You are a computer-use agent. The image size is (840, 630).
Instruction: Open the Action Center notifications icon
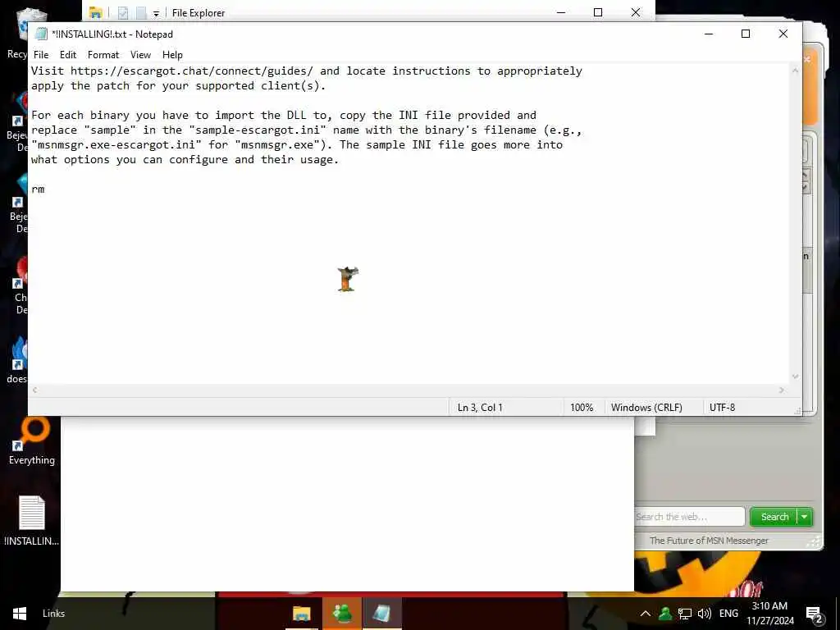click(814, 614)
